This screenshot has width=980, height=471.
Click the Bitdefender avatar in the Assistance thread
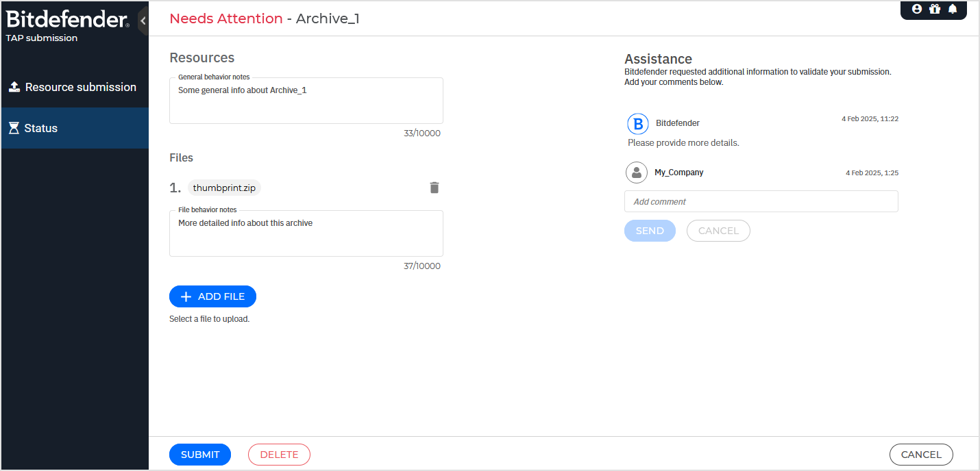point(637,124)
